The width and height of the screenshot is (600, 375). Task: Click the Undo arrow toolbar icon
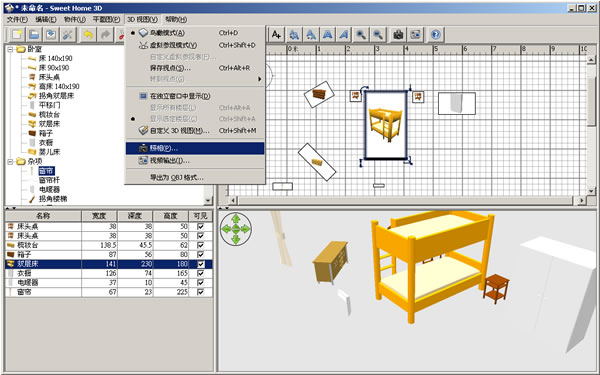click(88, 35)
